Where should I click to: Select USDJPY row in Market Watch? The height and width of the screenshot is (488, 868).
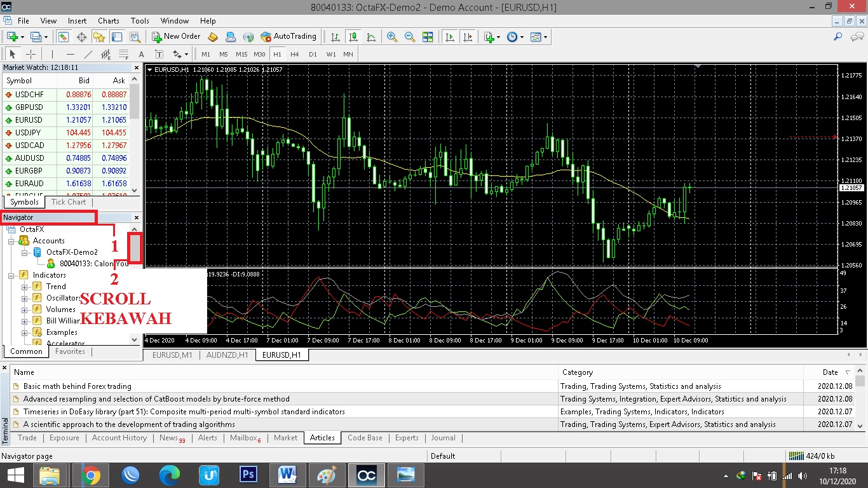(65, 133)
